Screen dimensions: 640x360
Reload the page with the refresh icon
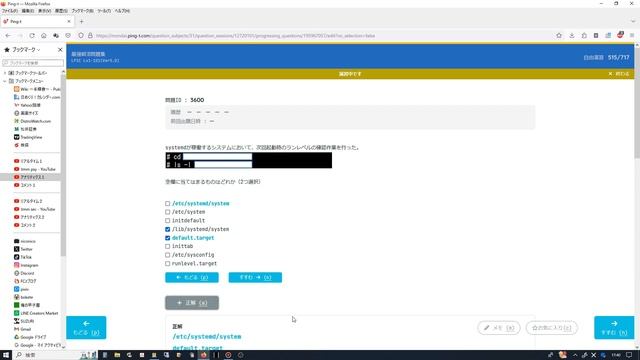click(32, 36)
